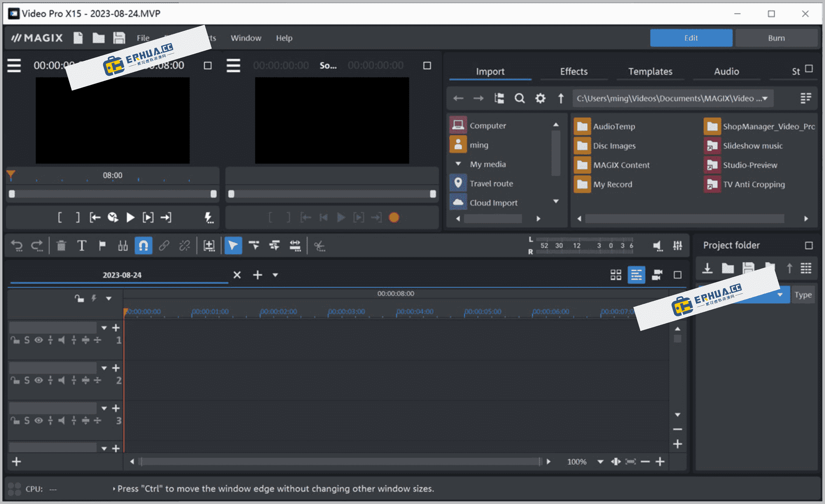The width and height of the screenshot is (825, 504).
Task: Click the delete trash icon
Action: pyautogui.click(x=61, y=245)
